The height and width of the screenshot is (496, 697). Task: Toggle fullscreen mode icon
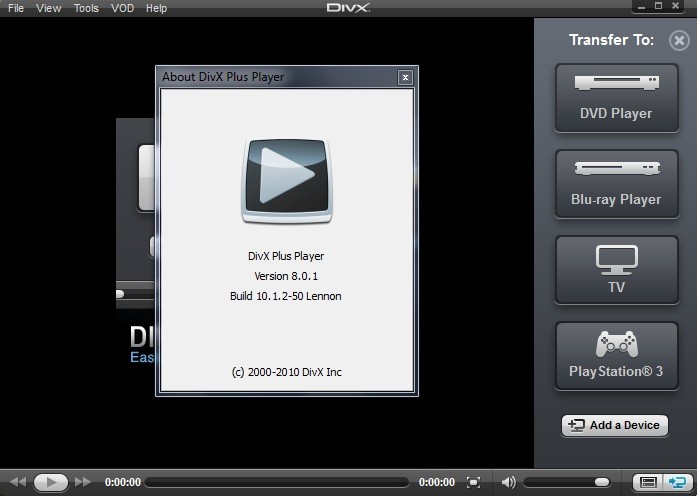click(x=474, y=482)
